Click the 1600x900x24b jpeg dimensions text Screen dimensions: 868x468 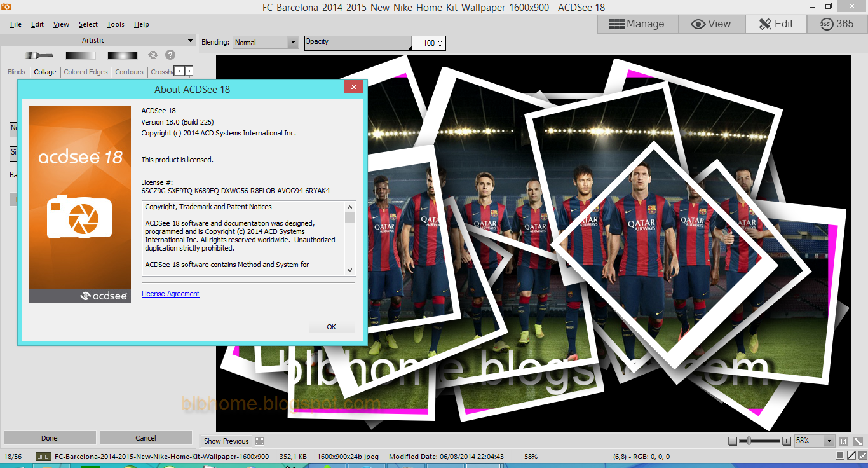[x=348, y=457]
